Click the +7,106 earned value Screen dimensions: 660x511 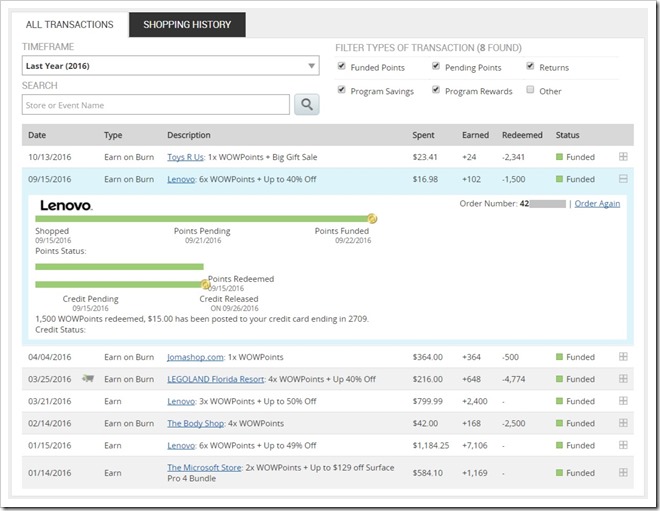pos(475,445)
